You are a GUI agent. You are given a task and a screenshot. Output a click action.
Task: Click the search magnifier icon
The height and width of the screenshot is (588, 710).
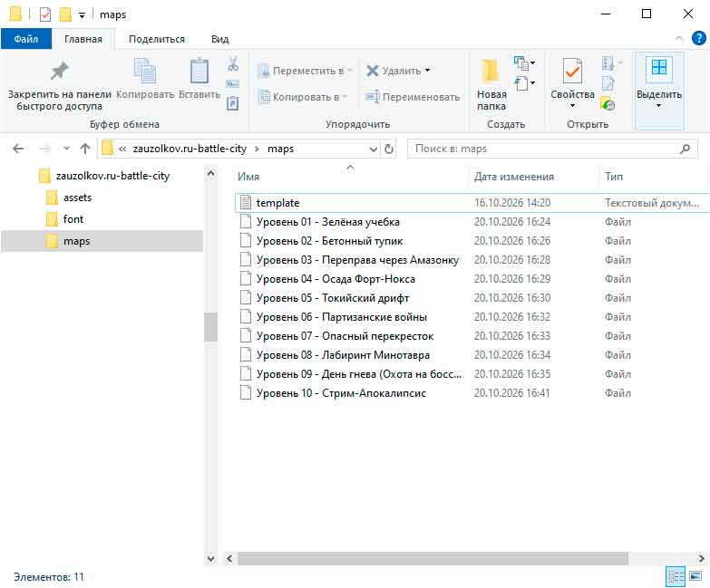click(686, 149)
